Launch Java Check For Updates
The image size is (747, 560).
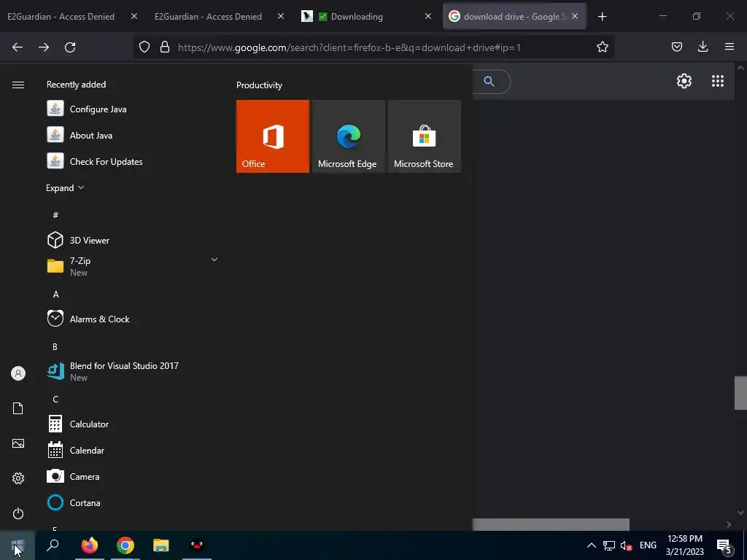click(133, 161)
